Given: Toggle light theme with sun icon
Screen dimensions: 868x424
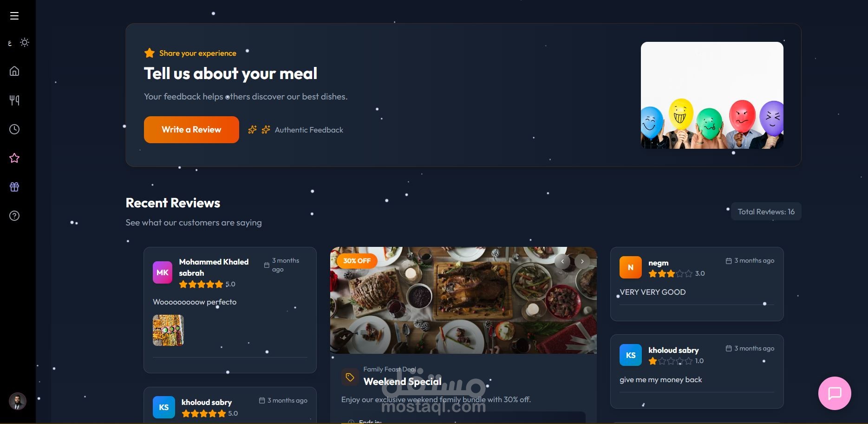Looking at the screenshot, I should 25,42.
